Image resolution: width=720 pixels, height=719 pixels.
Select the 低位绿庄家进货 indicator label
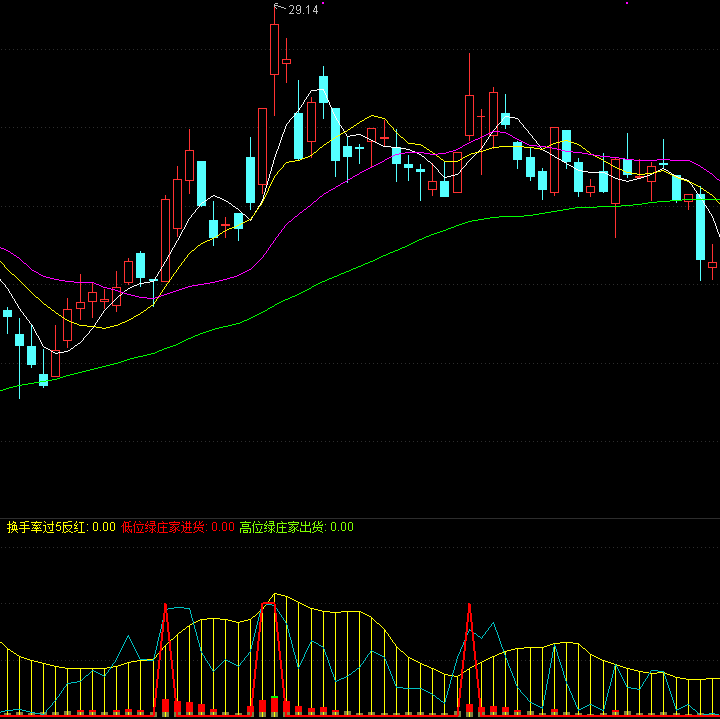tap(178, 527)
